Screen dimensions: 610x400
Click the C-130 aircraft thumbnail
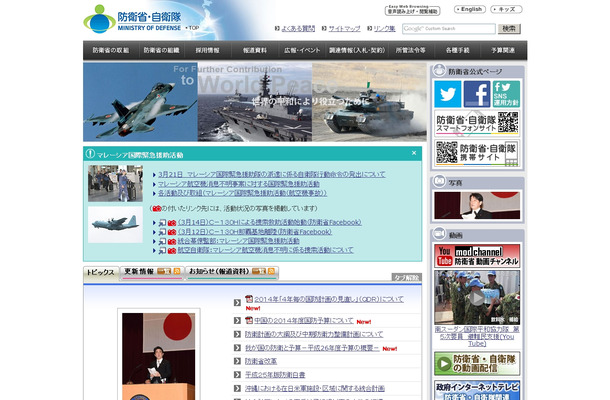pyautogui.click(x=115, y=225)
